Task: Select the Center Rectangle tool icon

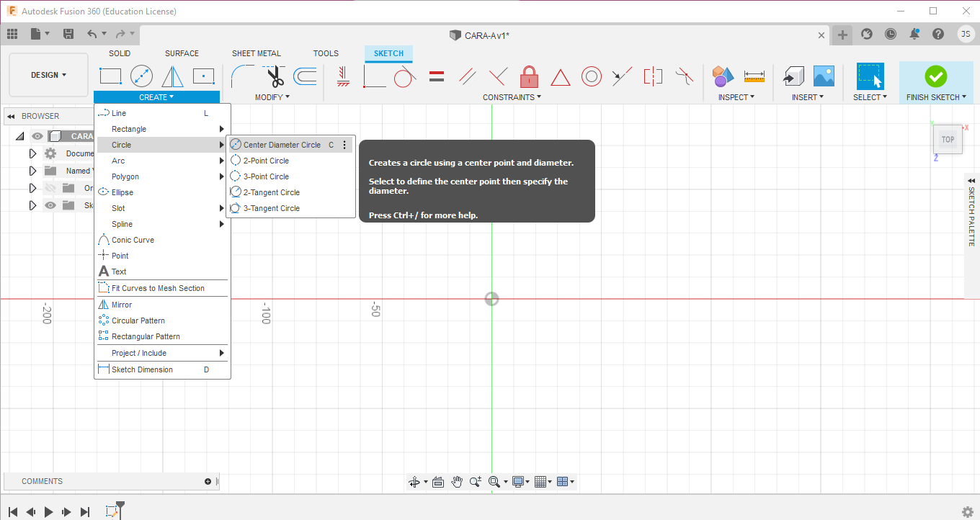Action: point(204,76)
